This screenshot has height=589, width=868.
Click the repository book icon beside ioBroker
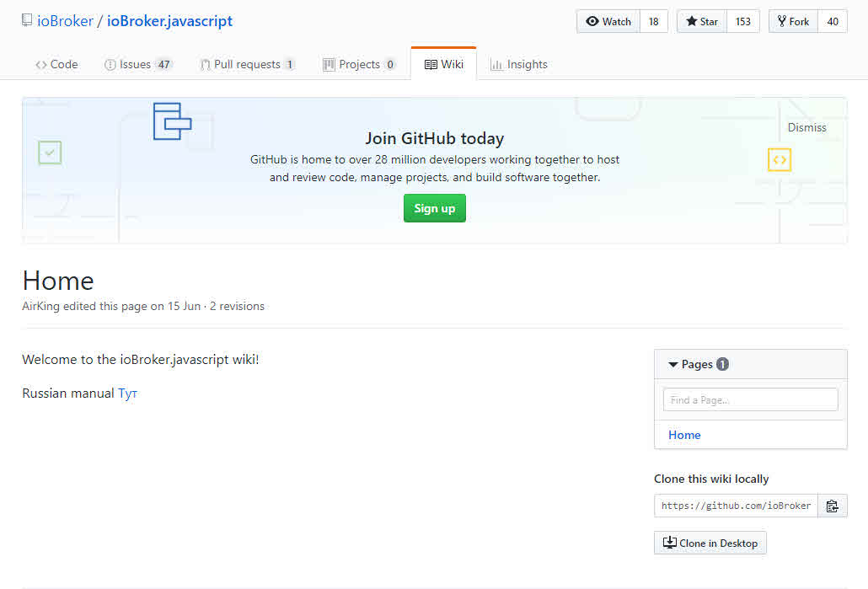[x=27, y=20]
